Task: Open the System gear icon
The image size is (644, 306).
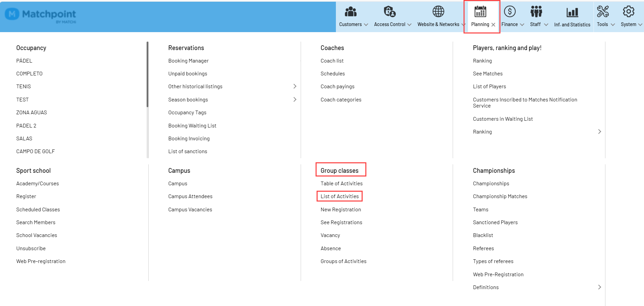Action: (x=629, y=11)
